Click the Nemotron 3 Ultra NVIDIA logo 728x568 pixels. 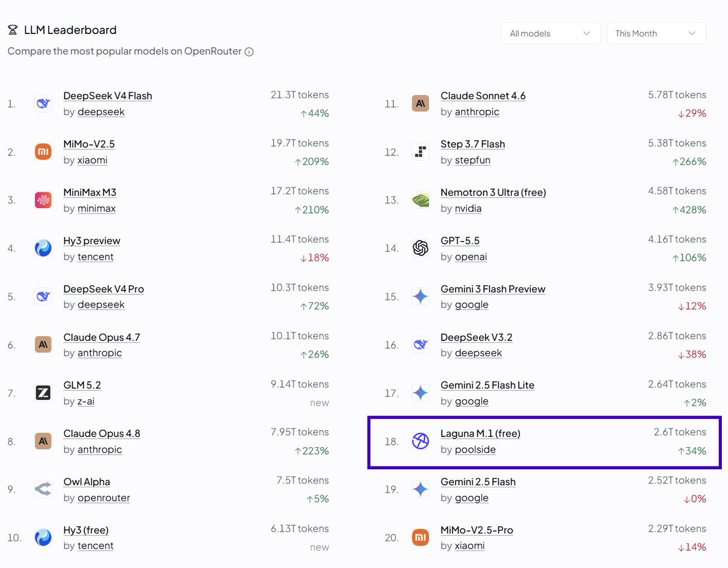pyautogui.click(x=420, y=200)
